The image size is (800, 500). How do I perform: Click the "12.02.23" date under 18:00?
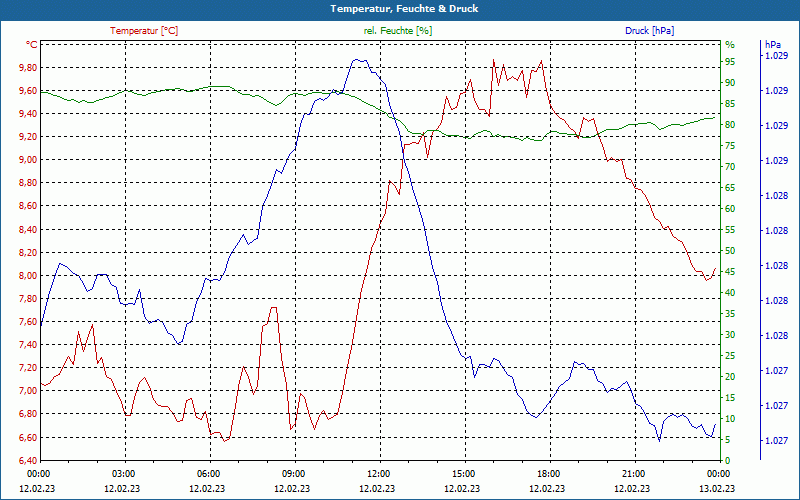click(x=547, y=488)
